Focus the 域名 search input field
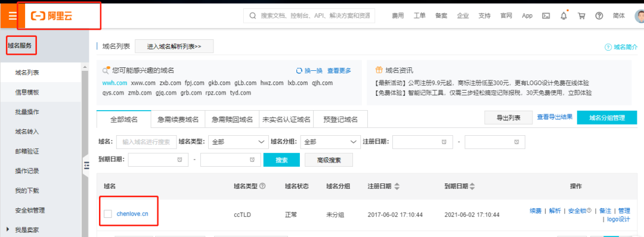Viewport: 644px width, 237px height. (x=147, y=142)
